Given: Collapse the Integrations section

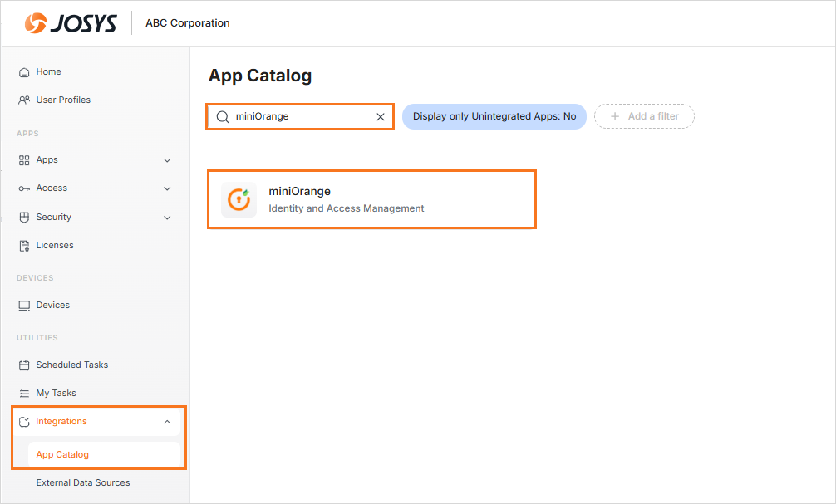Looking at the screenshot, I should click(167, 422).
